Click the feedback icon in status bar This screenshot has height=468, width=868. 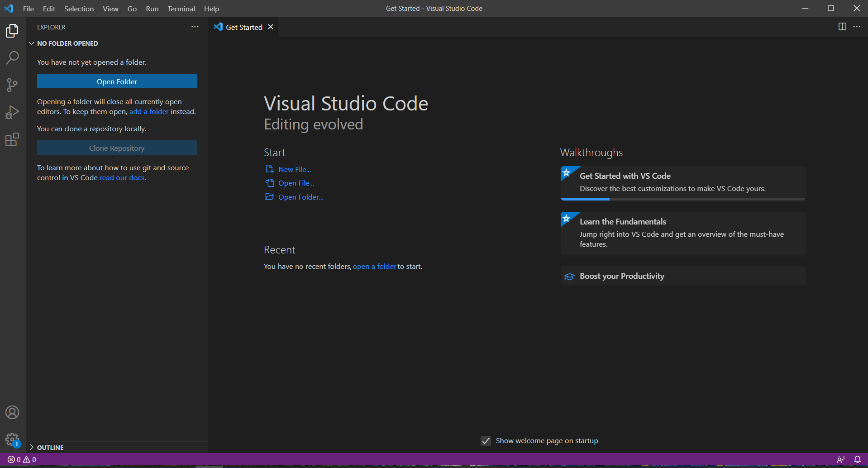[x=841, y=459]
